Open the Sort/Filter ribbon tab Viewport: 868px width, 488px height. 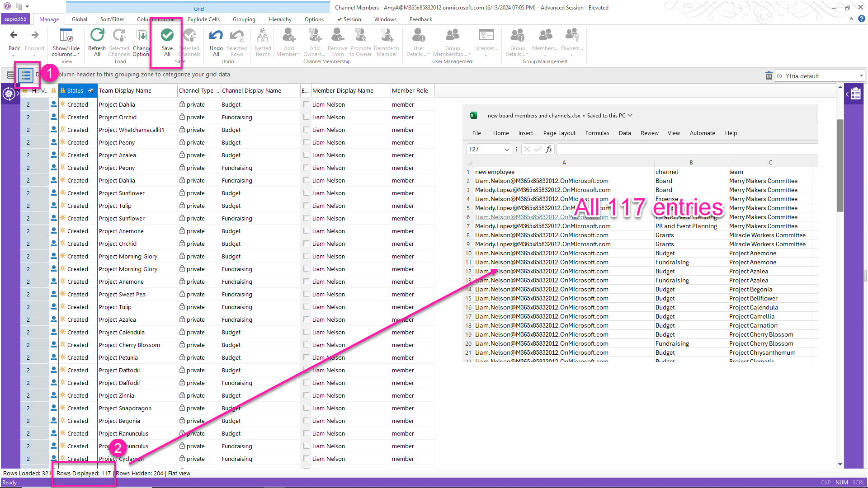click(112, 19)
